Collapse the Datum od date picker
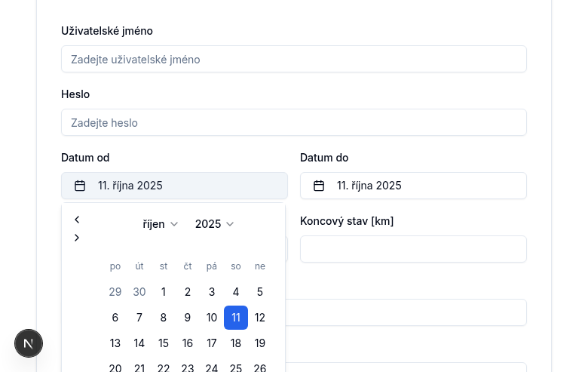This screenshot has width=588, height=372. pos(174,186)
